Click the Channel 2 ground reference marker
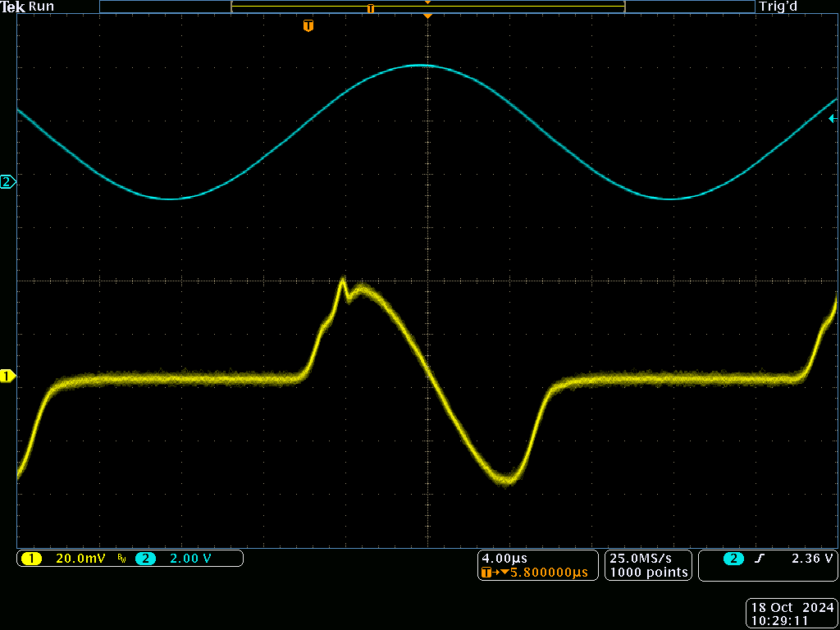 coord(8,182)
